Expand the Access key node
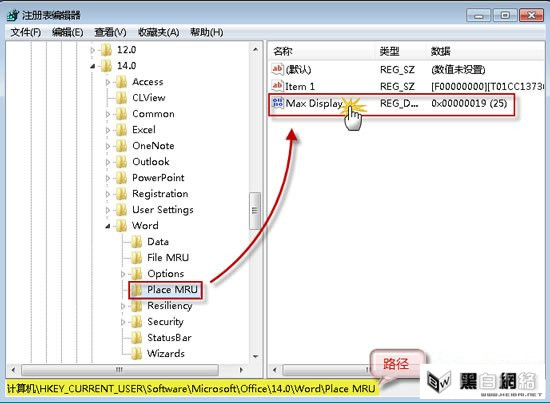The height and width of the screenshot is (403, 550). point(108,82)
